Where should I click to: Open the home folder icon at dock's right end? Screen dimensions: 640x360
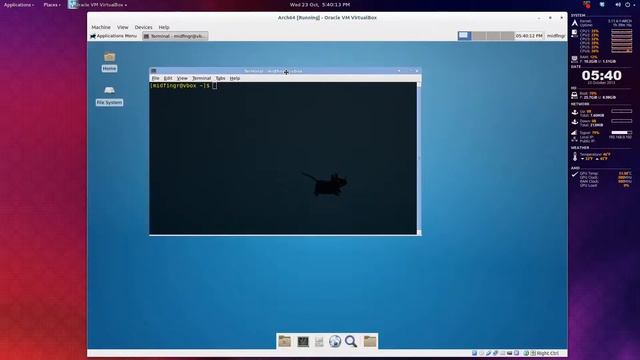coord(370,341)
